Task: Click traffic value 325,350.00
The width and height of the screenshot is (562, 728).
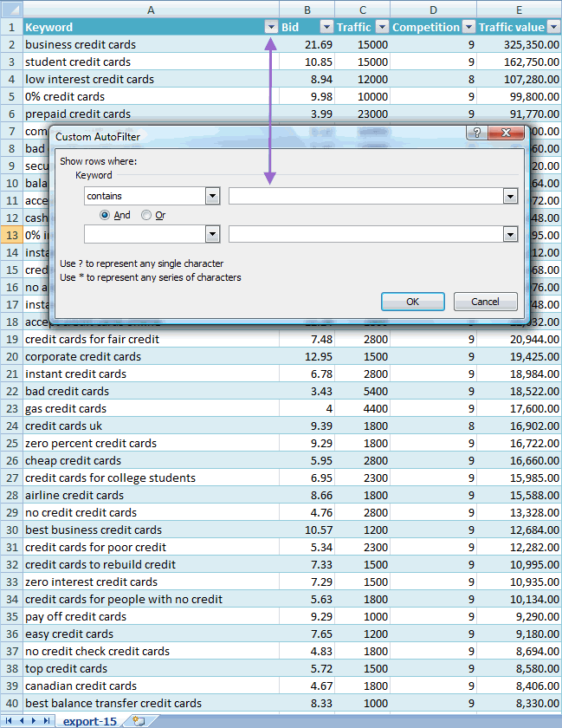Action: pos(519,44)
